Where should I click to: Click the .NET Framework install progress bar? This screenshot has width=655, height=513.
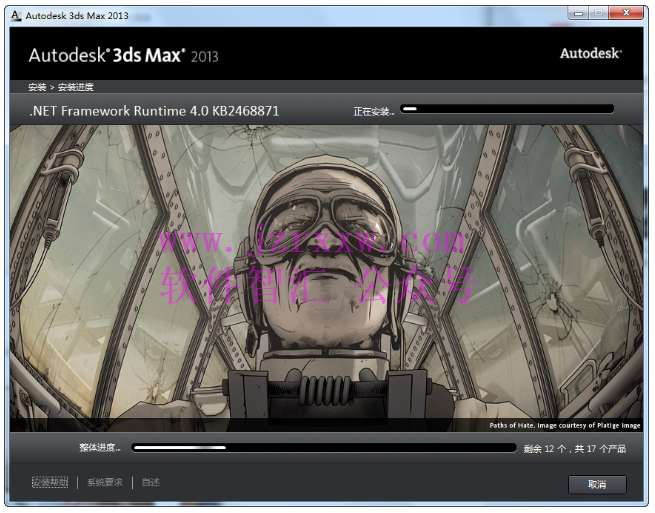point(507,109)
